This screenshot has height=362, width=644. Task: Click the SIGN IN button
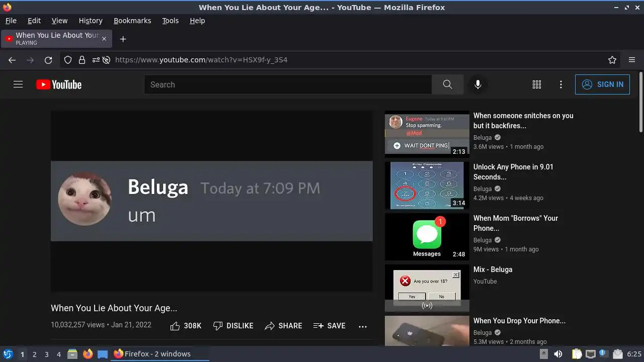coord(602,84)
